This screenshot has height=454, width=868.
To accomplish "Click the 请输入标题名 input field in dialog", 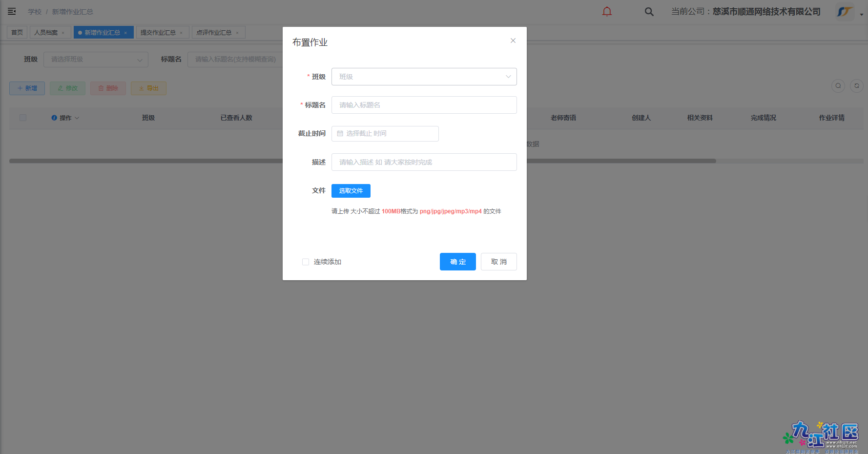I will point(424,105).
